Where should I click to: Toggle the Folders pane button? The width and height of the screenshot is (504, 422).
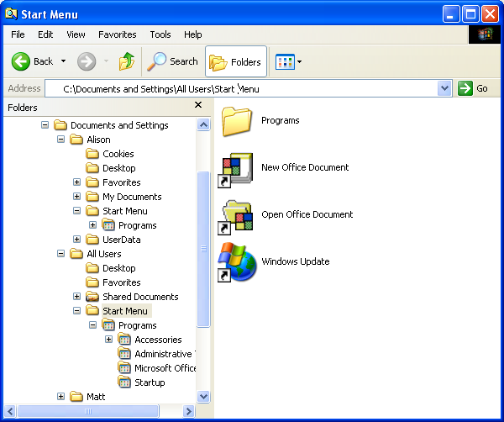(236, 61)
